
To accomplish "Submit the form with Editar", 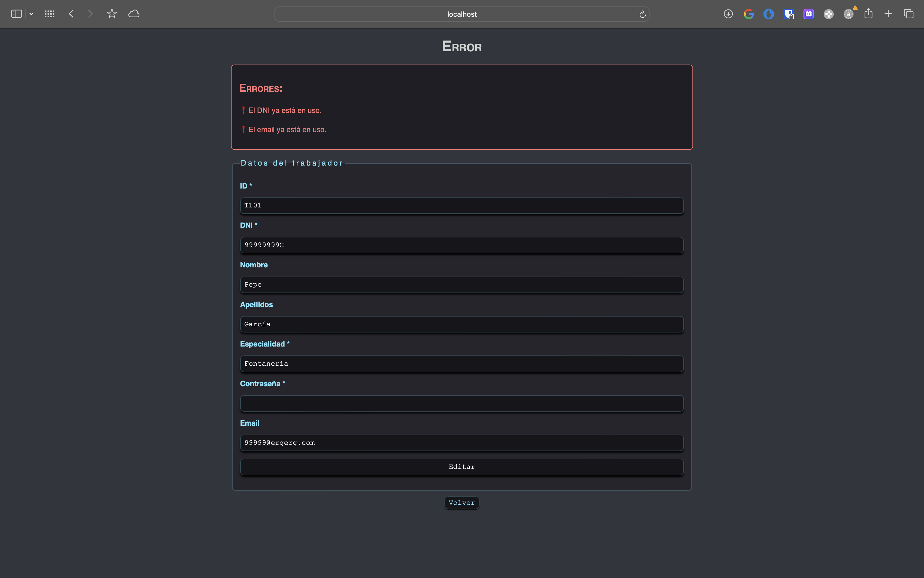I will click(x=462, y=467).
